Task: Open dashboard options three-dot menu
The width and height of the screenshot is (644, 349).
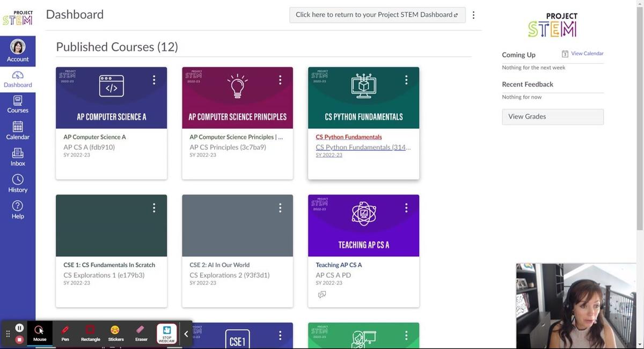Action: (x=473, y=15)
